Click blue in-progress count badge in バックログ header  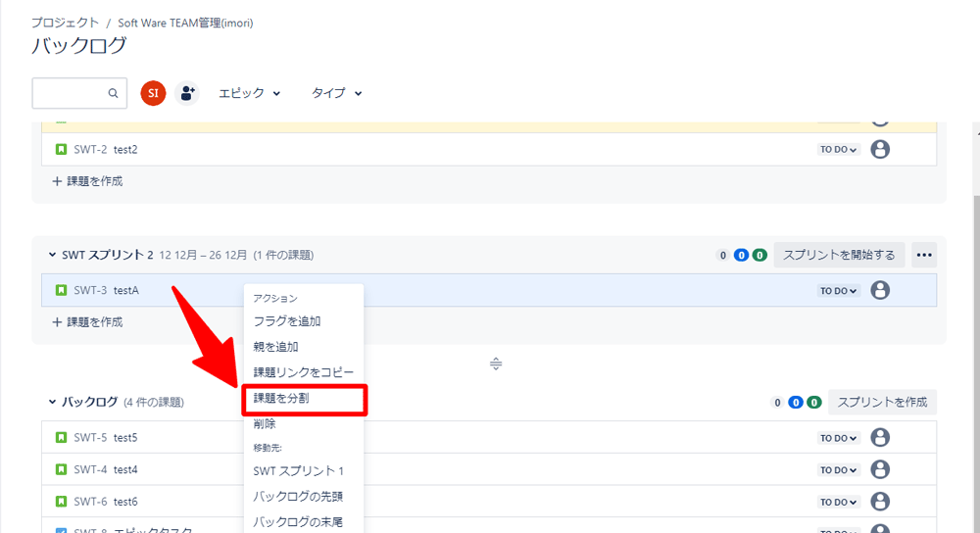796,403
